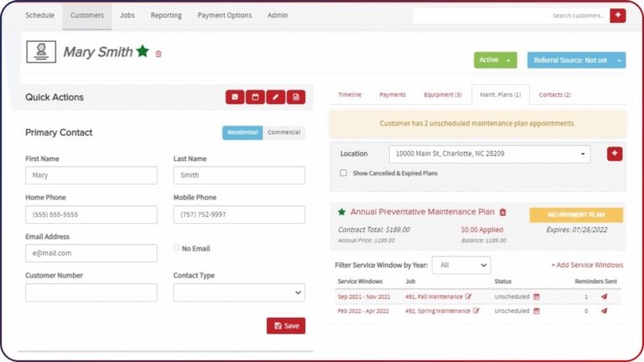Switch to the Timeline tab
The image size is (644, 362).
click(350, 95)
